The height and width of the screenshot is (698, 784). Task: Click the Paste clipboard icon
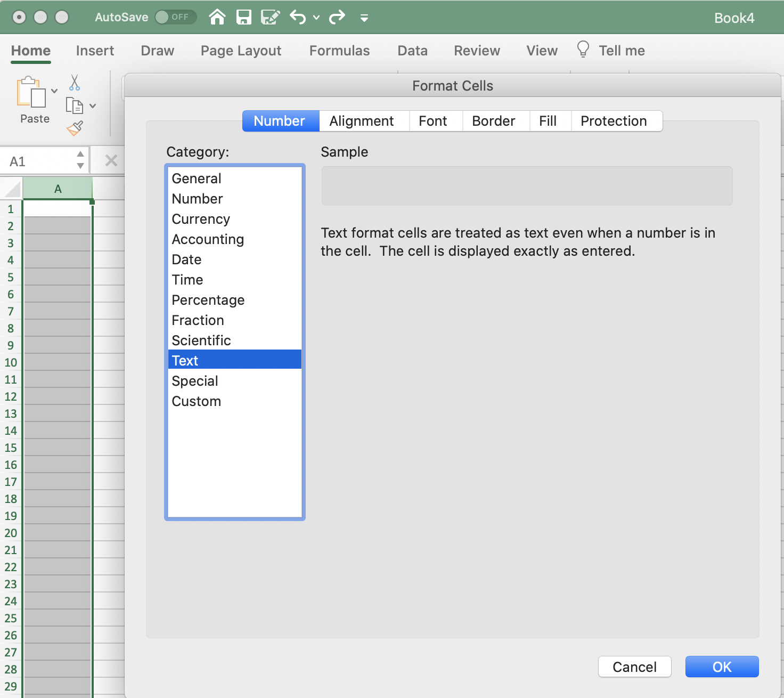click(x=31, y=93)
